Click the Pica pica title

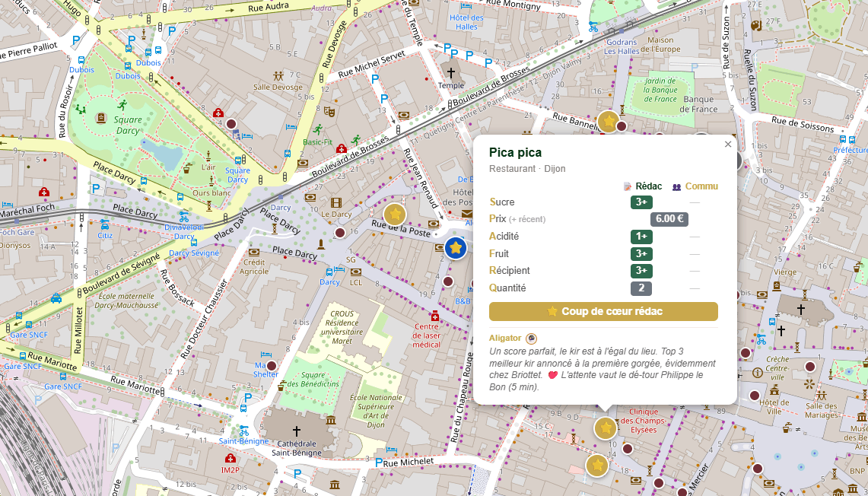[515, 153]
